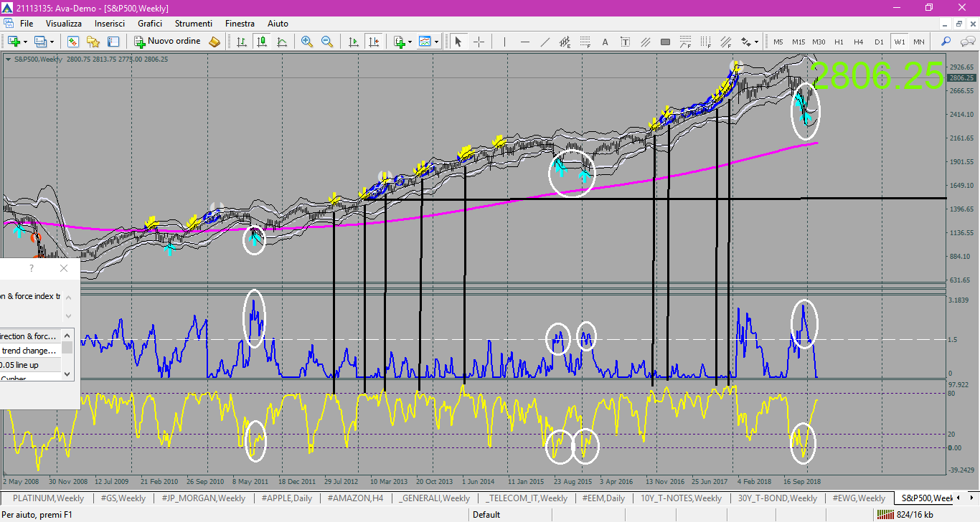Open the Grafici menu
This screenshot has width=980, height=522.
[150, 24]
